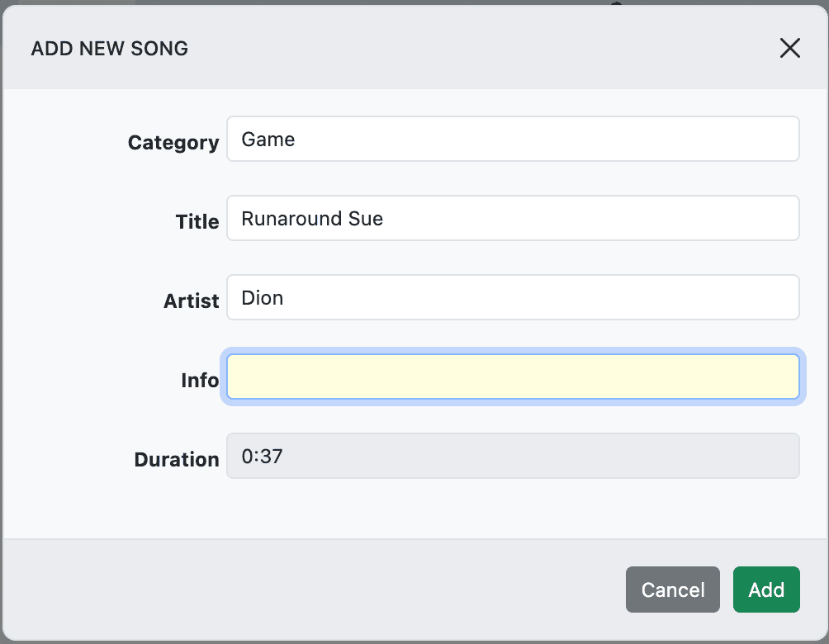
Task: Click the dialog title bar
Action: (x=413, y=48)
